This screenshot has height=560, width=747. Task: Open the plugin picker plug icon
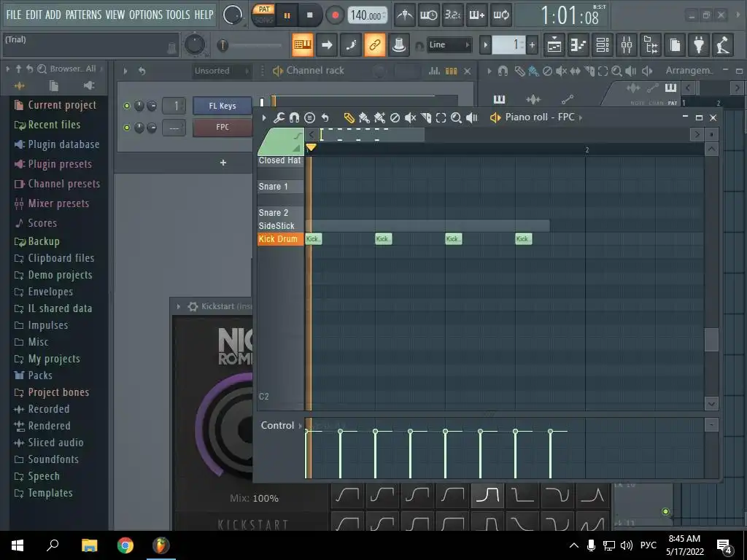tap(699, 44)
